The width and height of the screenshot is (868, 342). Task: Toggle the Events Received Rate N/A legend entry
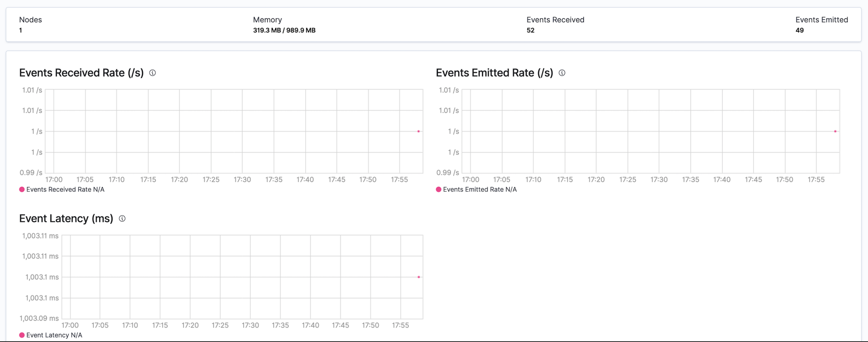tap(66, 189)
